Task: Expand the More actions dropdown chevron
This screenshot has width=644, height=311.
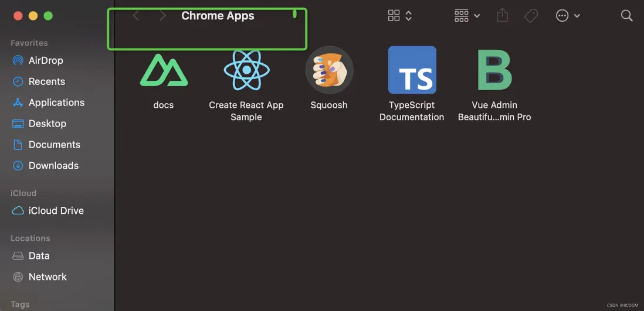Action: (x=577, y=16)
